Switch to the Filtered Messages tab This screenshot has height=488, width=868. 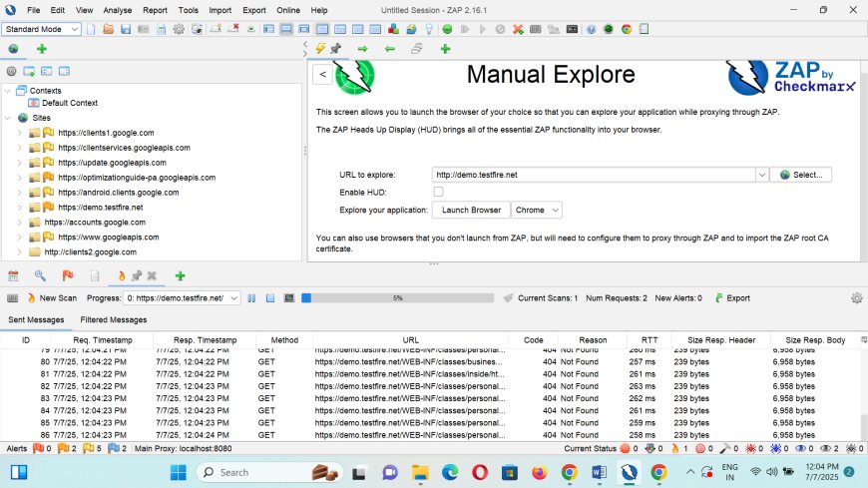[113, 319]
